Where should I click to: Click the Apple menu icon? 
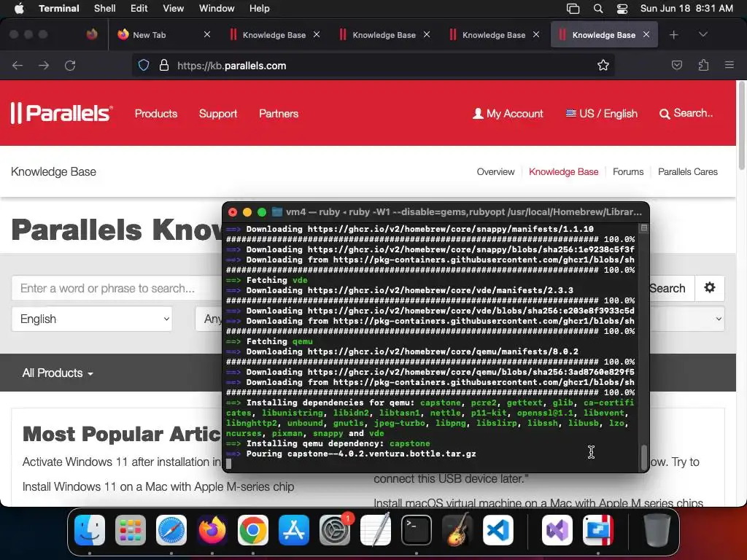click(19, 8)
